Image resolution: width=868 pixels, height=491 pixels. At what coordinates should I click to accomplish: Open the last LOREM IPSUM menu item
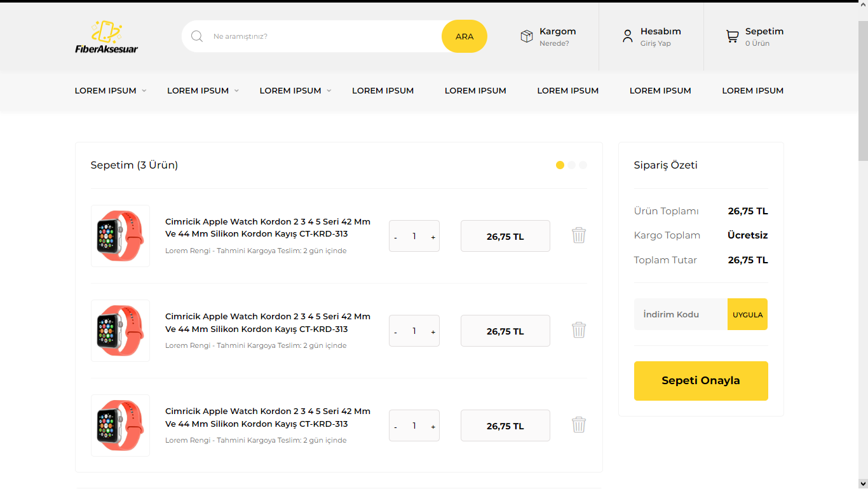[752, 91]
